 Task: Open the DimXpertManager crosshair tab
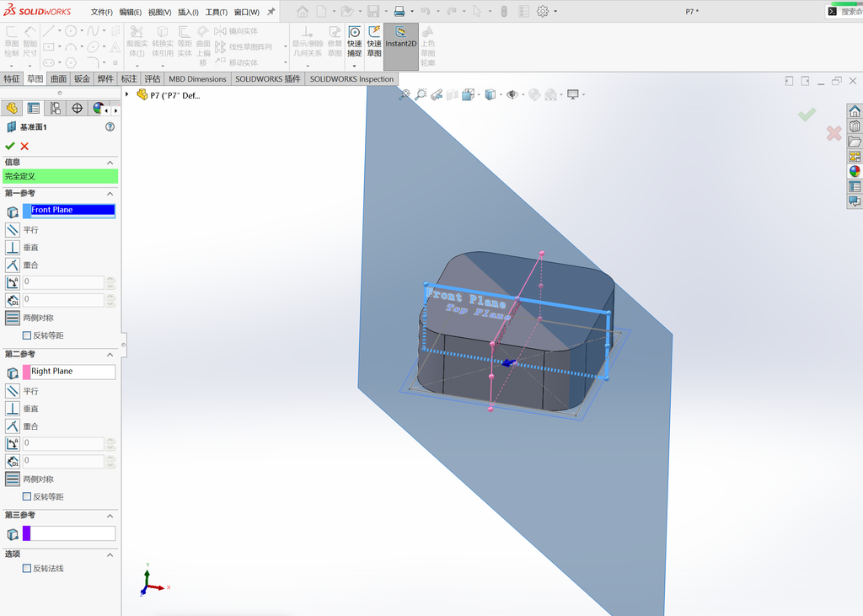[x=77, y=109]
